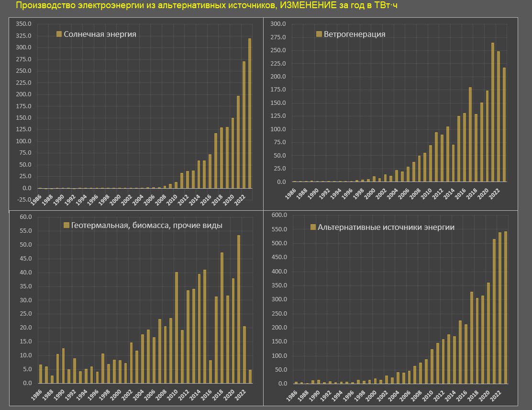
Task: Select the Солнечная энергия legend label
Action: coord(100,34)
